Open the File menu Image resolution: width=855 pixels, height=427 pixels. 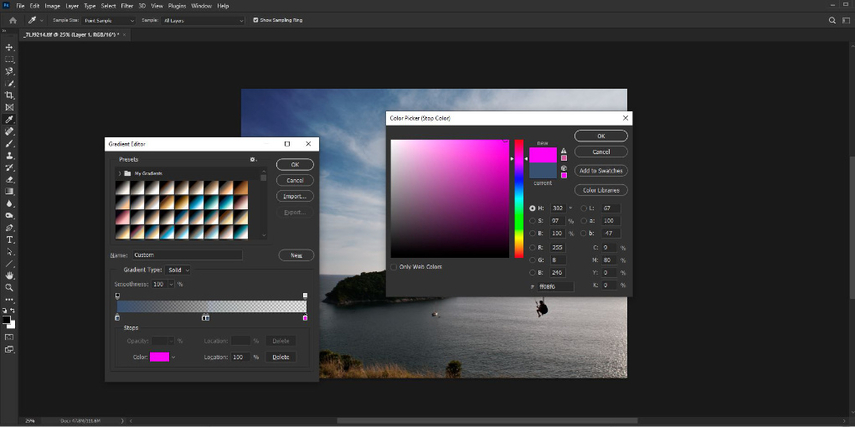click(21, 5)
